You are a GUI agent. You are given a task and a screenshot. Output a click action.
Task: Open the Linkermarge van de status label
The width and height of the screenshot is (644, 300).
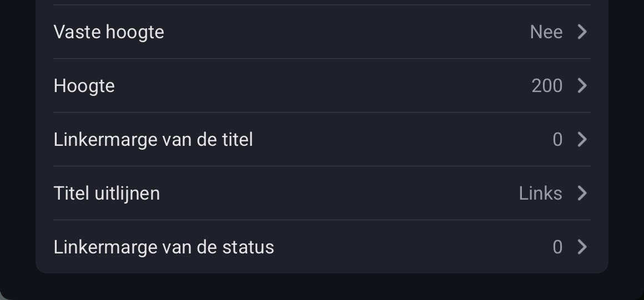click(164, 247)
